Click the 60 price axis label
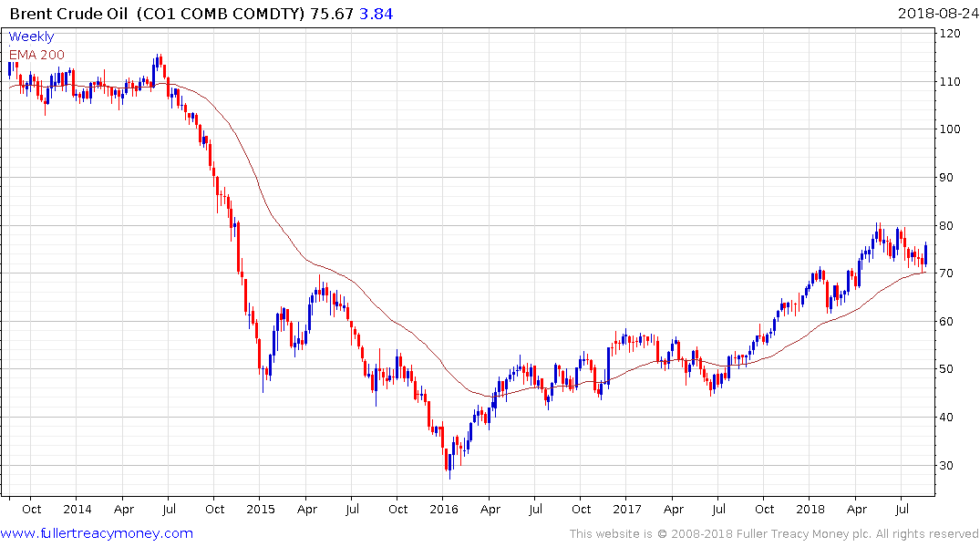 946,321
